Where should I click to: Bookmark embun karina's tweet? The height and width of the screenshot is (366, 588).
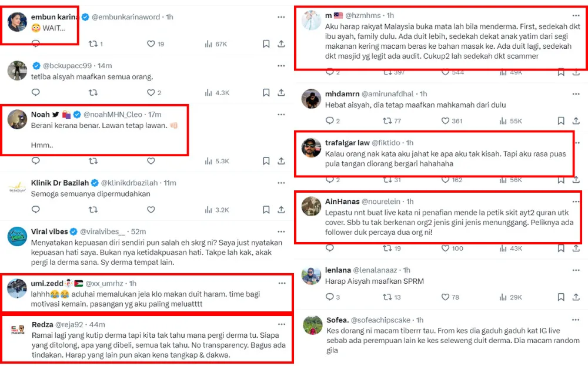coord(266,44)
